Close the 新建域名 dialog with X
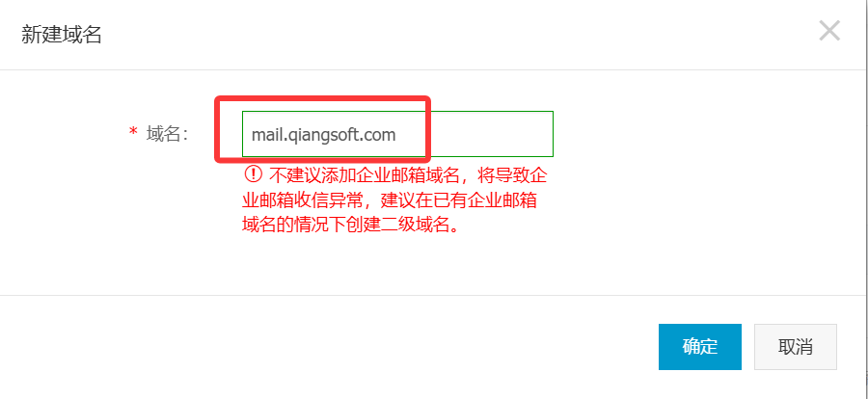The width and height of the screenshot is (868, 399). click(829, 31)
